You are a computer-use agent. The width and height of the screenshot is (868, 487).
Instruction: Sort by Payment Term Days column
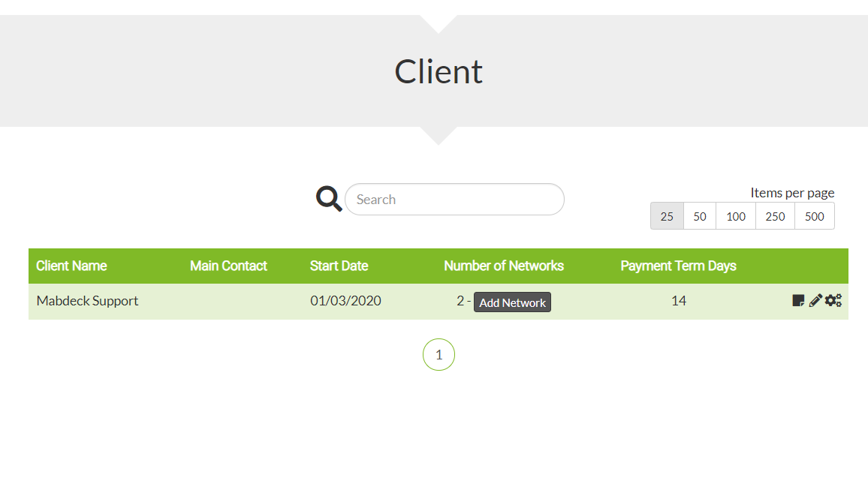coord(678,266)
